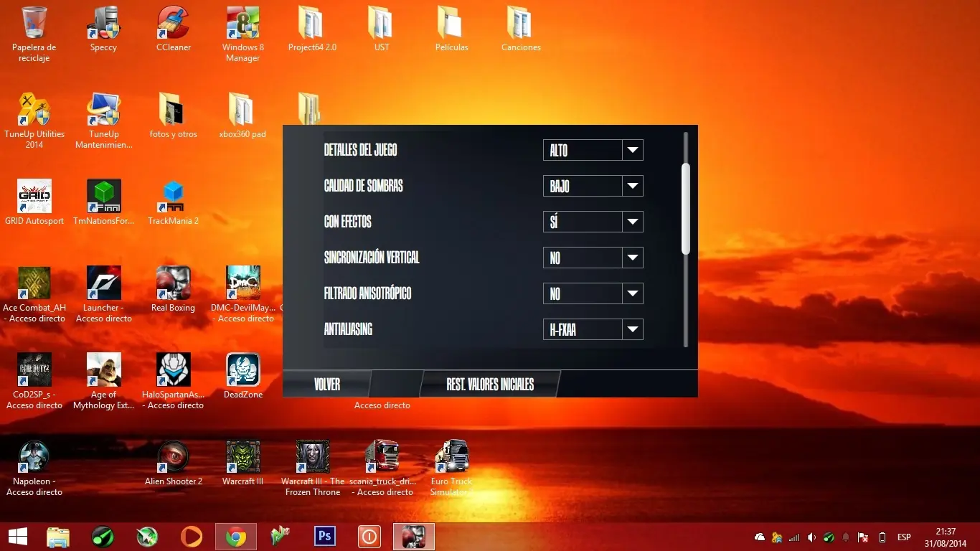980x551 pixels.
Task: Open Alien Shooter 2
Action: (x=174, y=463)
